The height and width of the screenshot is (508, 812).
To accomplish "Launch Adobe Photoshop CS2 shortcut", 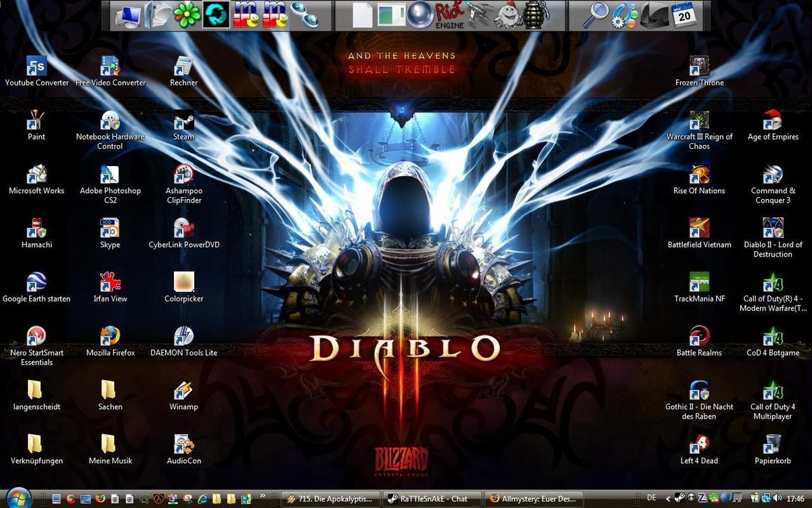I will pyautogui.click(x=110, y=175).
